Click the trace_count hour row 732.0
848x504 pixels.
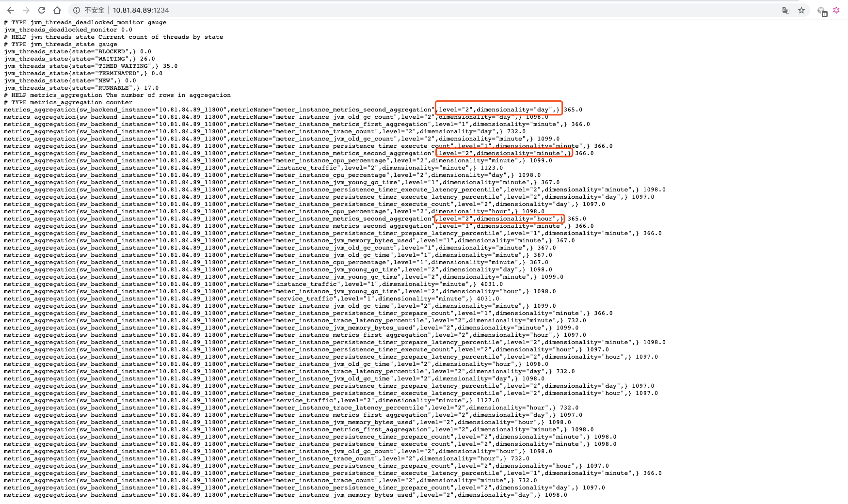click(x=267, y=458)
